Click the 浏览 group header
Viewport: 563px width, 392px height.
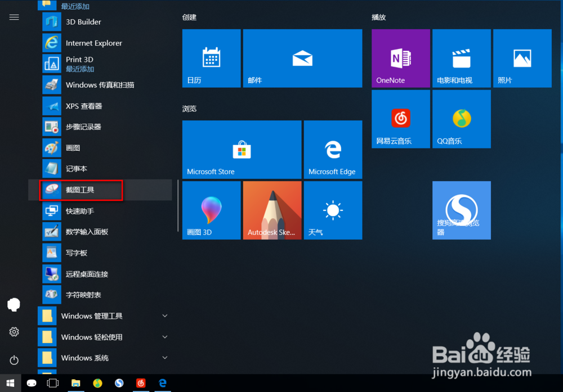[x=189, y=109]
